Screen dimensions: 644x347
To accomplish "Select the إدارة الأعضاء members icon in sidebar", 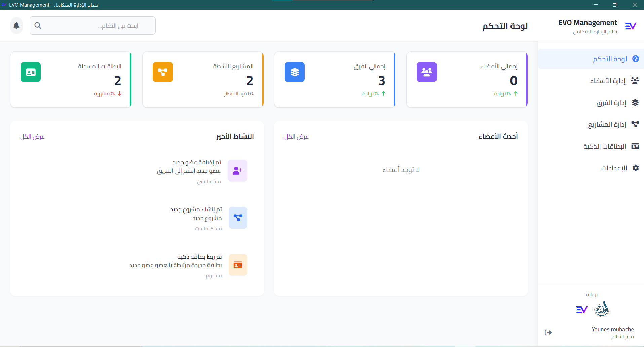I will (x=635, y=81).
